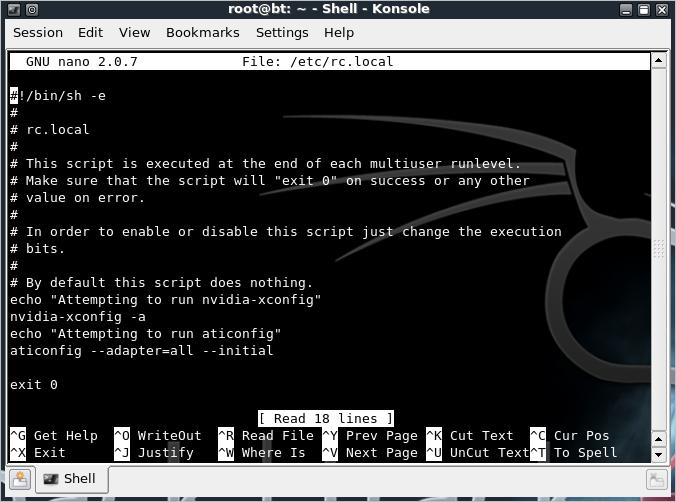Click the '^T To Spell' shortcut label

574,453
